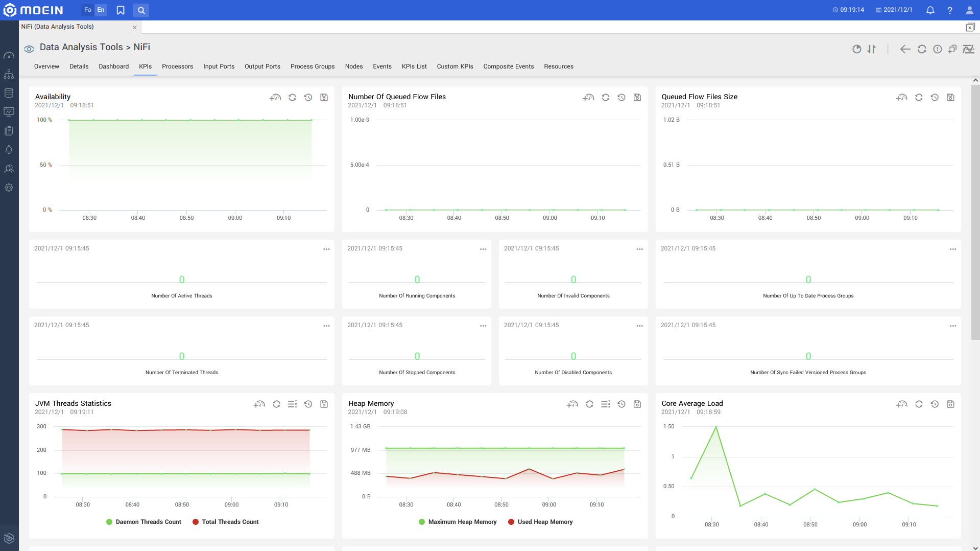Open options for Number Of Running Components card
This screenshot has height=551, width=980.
483,249
